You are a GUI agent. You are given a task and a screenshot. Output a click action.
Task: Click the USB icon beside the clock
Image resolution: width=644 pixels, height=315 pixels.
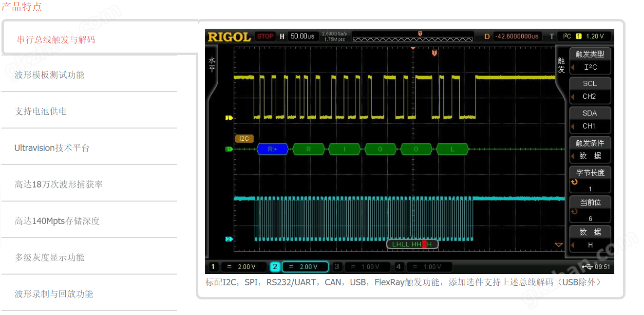click(x=587, y=267)
